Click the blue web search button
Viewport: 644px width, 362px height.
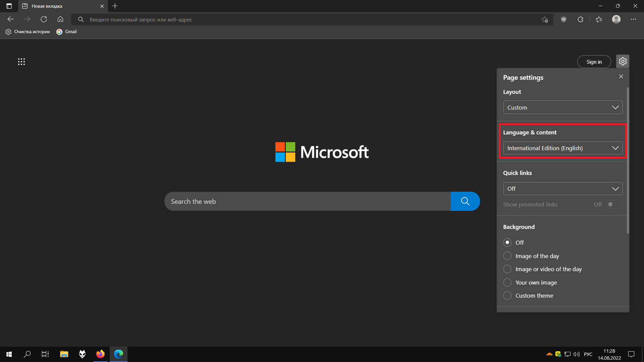coord(465,201)
